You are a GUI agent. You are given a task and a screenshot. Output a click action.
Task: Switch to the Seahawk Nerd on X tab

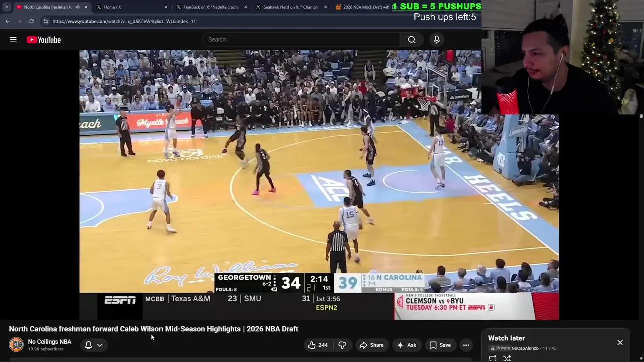point(291,7)
